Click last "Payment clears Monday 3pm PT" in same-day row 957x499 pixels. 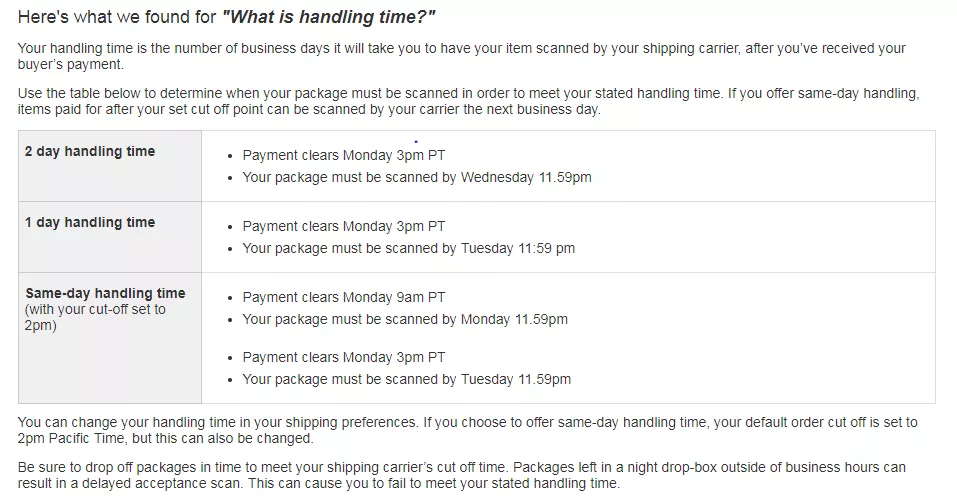(x=343, y=357)
